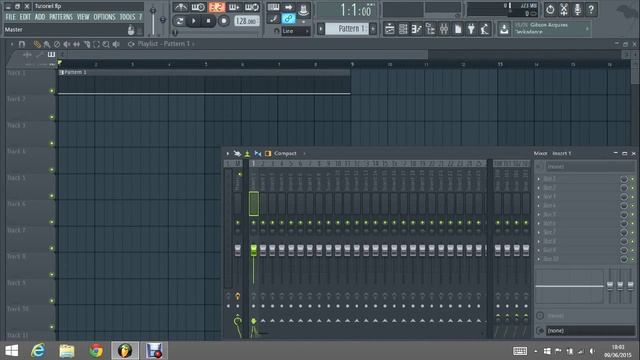Stop playback with the stop button
Viewport: 640px width, 360px height.
pyautogui.click(x=209, y=20)
